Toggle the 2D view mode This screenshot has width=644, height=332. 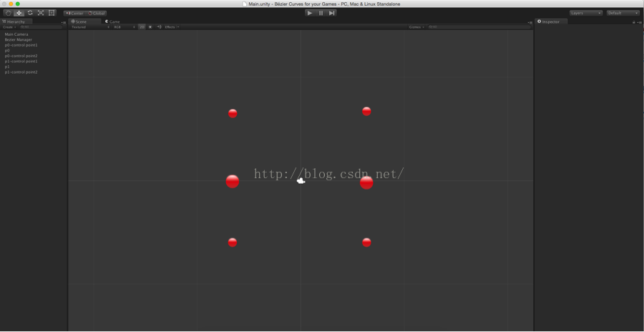pyautogui.click(x=142, y=27)
